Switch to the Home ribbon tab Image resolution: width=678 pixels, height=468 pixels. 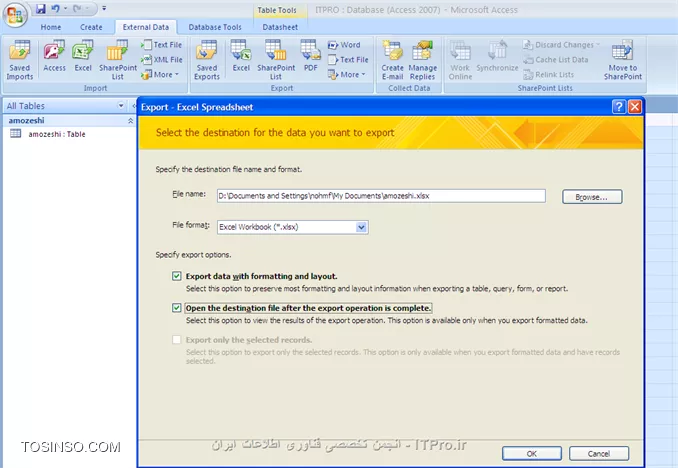51,27
